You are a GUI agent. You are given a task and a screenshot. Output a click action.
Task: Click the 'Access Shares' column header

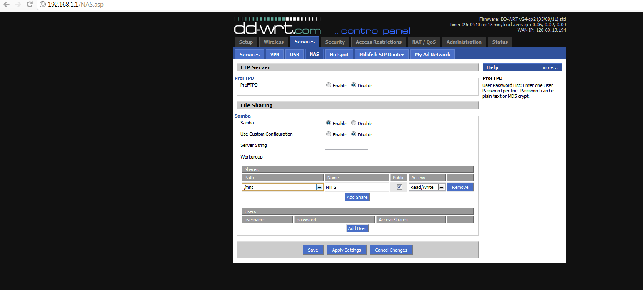pyautogui.click(x=411, y=220)
